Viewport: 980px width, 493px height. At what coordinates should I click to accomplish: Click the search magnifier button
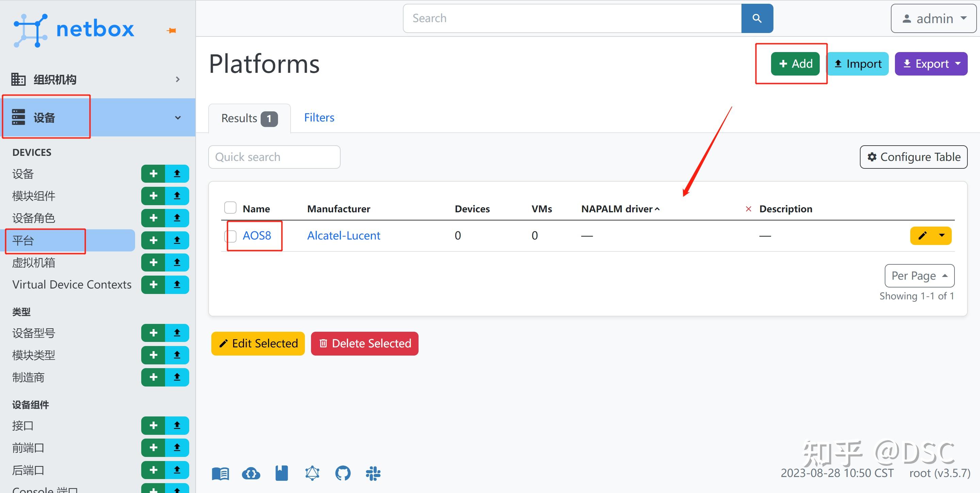[757, 18]
